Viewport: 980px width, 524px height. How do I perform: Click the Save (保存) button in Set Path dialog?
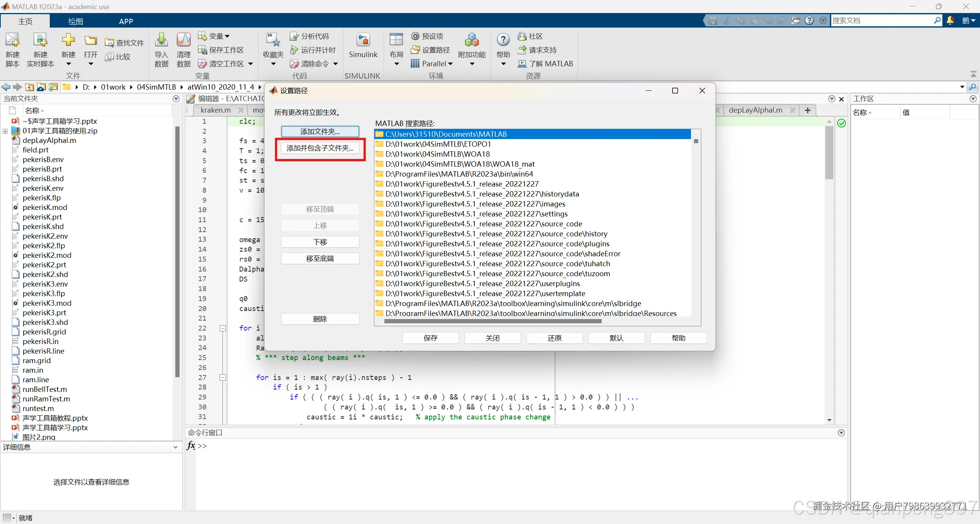430,338
